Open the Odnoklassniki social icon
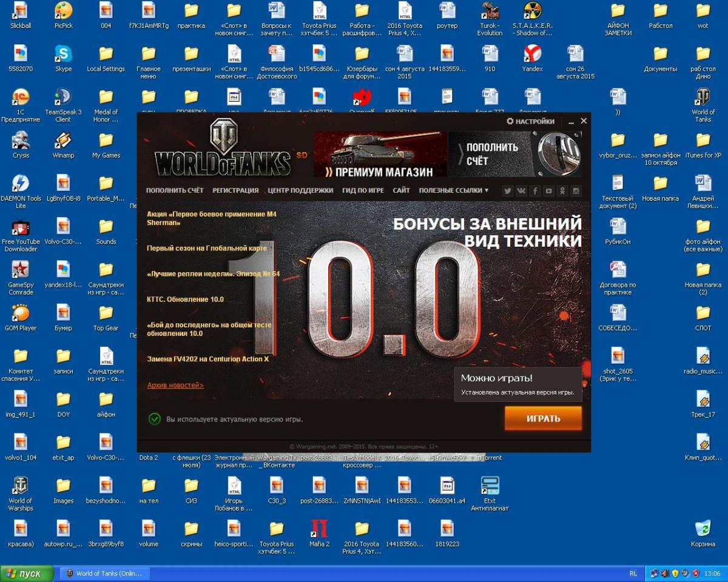The width and height of the screenshot is (728, 582). pos(562,190)
